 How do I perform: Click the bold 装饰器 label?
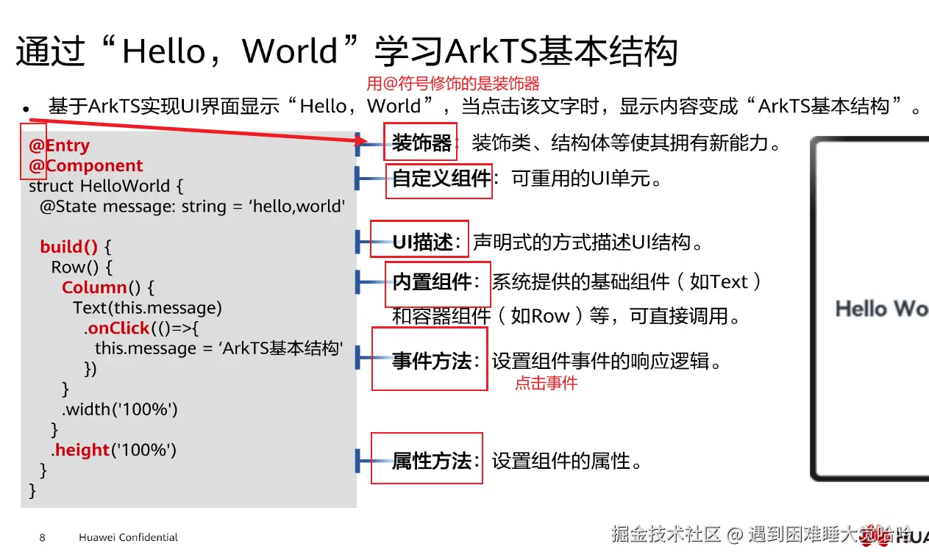point(421,143)
